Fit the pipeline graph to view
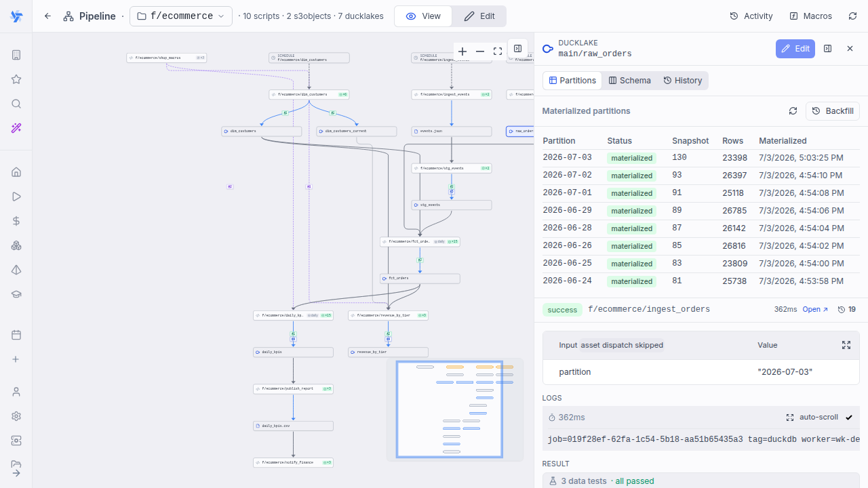The width and height of the screenshot is (868, 488). point(498,52)
